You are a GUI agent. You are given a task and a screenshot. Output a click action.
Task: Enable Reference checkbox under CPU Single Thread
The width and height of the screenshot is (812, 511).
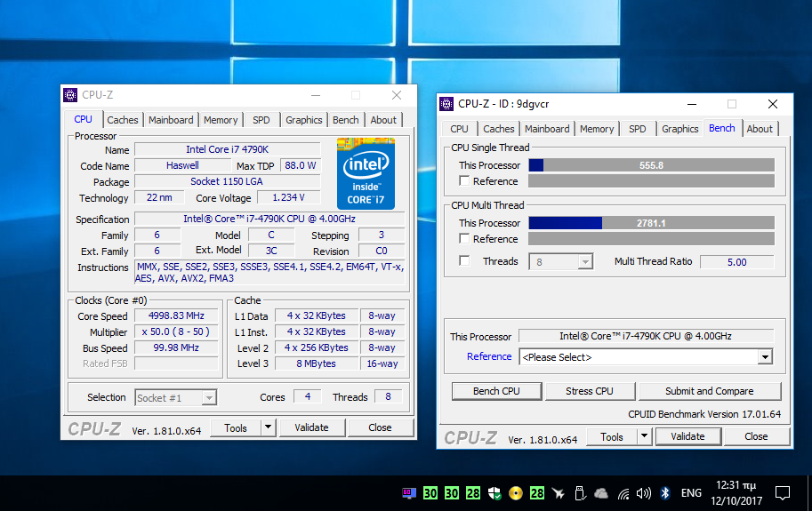(464, 181)
